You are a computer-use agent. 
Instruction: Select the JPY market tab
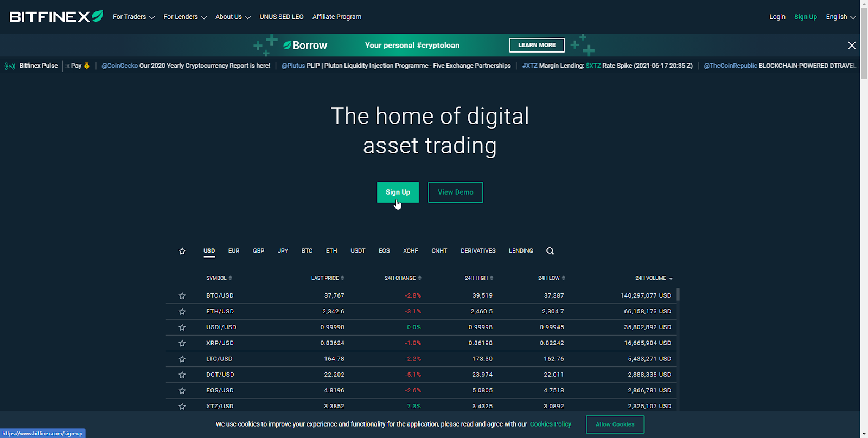tap(283, 251)
